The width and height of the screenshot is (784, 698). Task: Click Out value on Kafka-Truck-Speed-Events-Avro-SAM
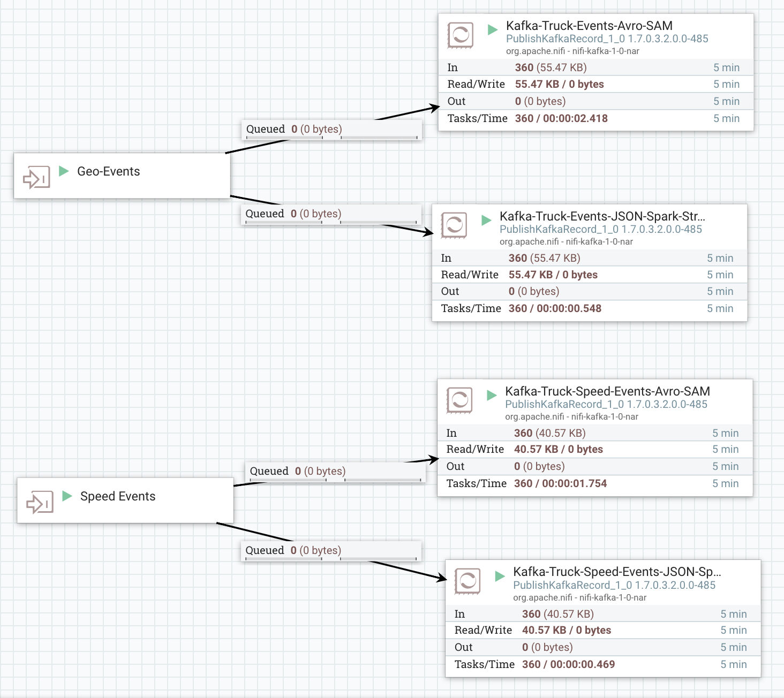coord(539,466)
